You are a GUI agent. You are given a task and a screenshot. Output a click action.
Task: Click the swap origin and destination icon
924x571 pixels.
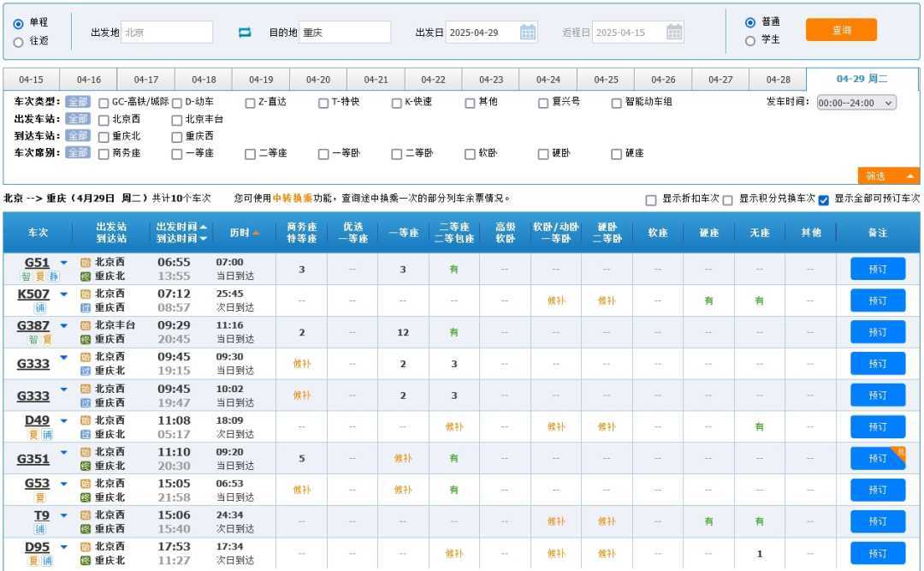[245, 33]
